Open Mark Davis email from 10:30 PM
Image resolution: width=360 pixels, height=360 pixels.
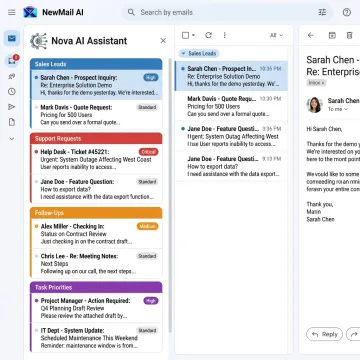tap(231, 106)
